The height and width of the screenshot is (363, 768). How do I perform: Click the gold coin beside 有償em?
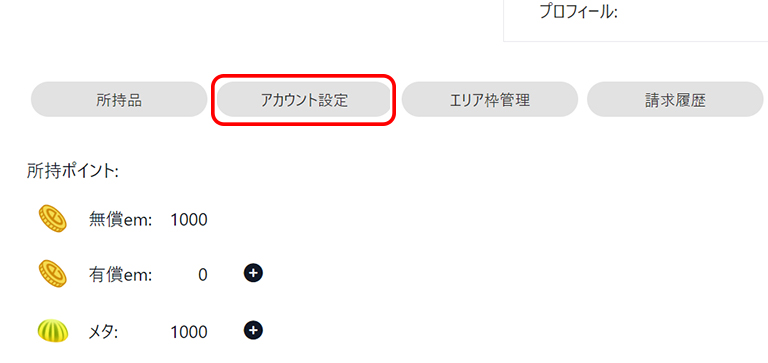pos(52,273)
